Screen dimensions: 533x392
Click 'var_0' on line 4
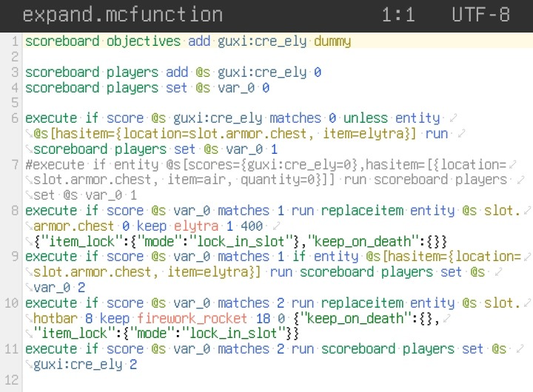click(236, 88)
